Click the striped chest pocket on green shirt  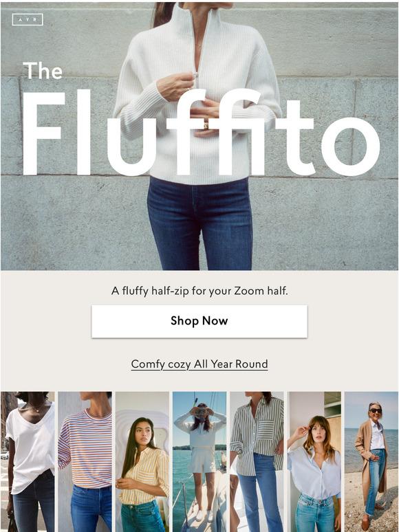266,430
